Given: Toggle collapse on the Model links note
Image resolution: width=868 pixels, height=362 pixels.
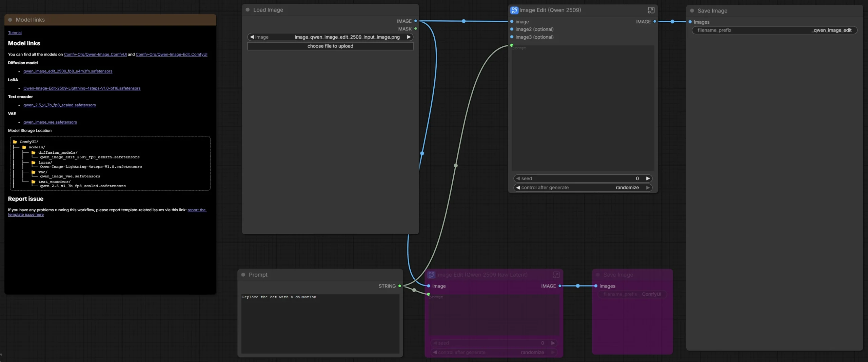Looking at the screenshot, I should (10, 20).
